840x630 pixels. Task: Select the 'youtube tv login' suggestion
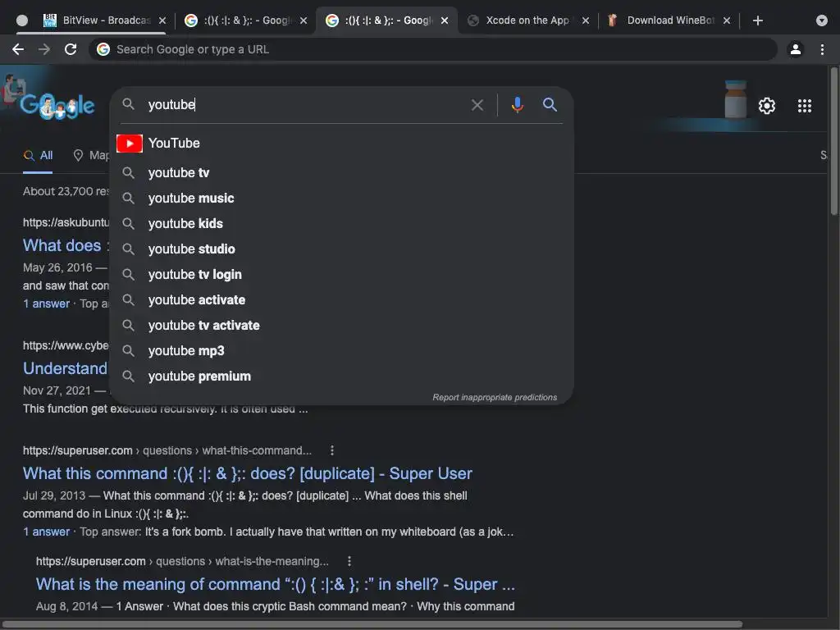tap(342, 274)
